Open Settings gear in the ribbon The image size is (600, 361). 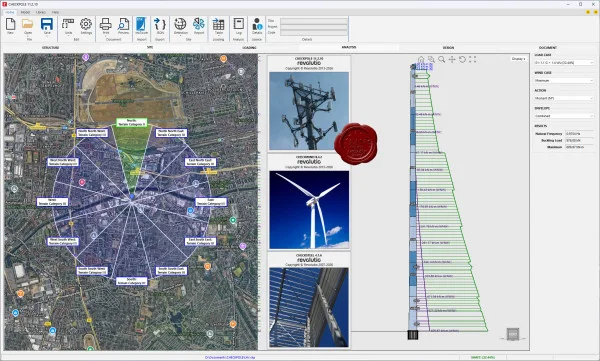[86, 25]
